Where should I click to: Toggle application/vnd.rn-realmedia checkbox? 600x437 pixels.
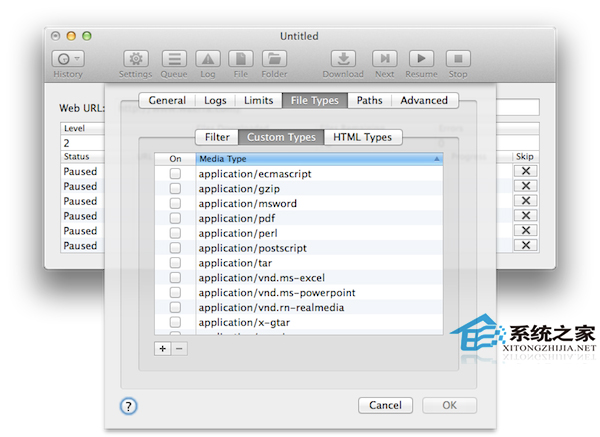click(x=175, y=307)
